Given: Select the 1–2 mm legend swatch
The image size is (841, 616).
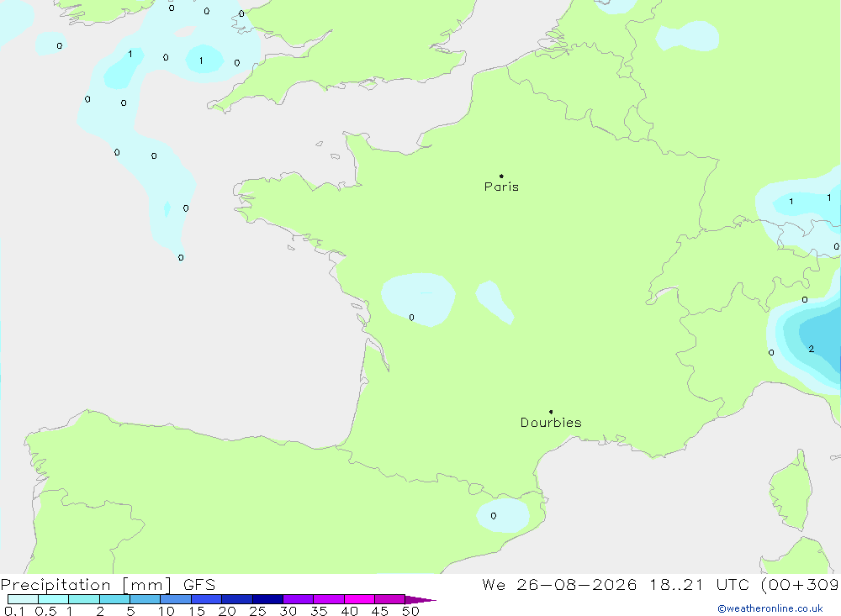Looking at the screenshot, I should [x=84, y=599].
